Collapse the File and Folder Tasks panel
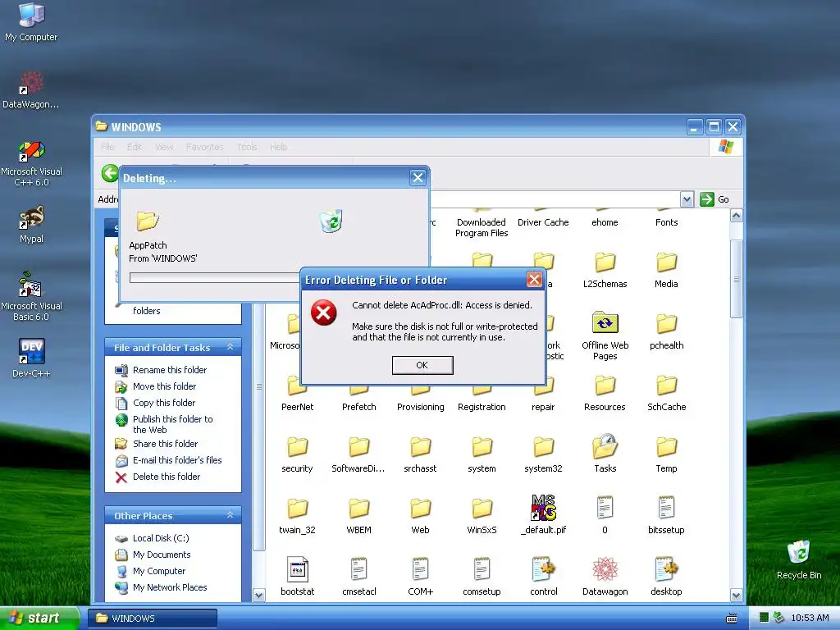This screenshot has height=630, width=840. [230, 347]
